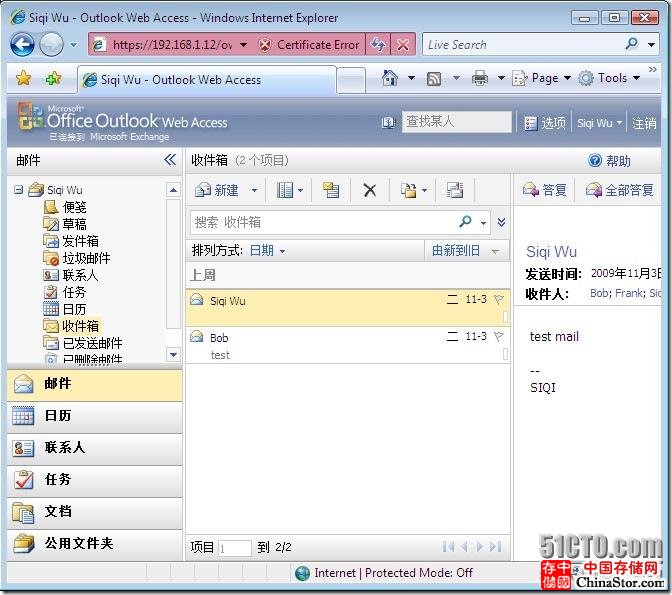This screenshot has height=595, width=672.
Task: Open the 垃圾邮件 junk mail folder
Action: (77, 258)
